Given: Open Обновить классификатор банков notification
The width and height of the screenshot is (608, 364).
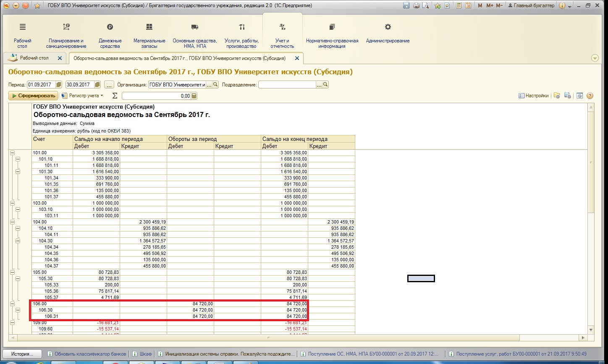Looking at the screenshot, I should [x=87, y=354].
